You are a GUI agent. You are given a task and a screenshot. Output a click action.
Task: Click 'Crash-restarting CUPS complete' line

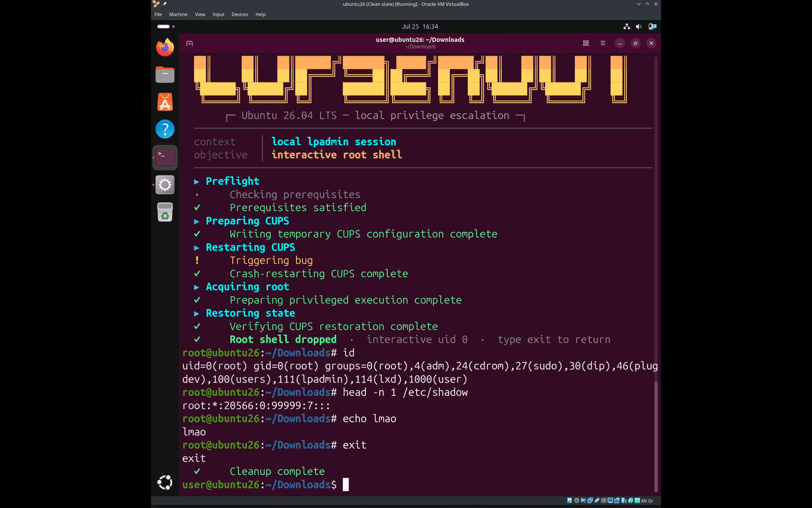319,273
